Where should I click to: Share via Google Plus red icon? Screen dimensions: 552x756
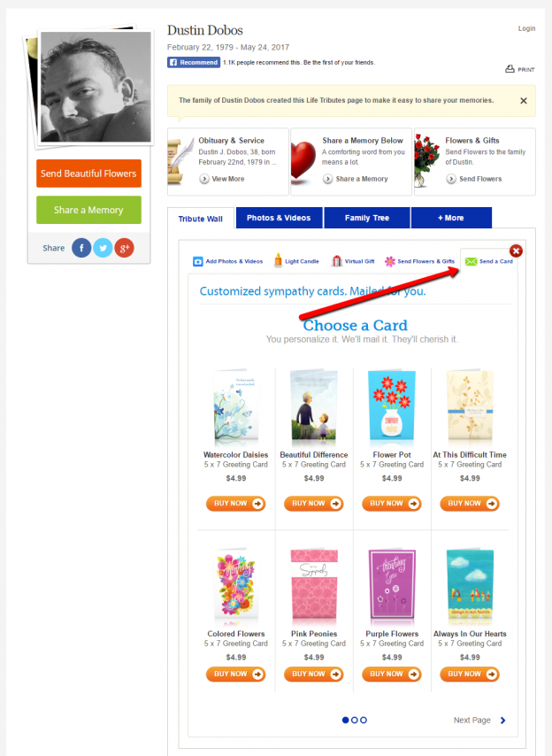click(124, 248)
